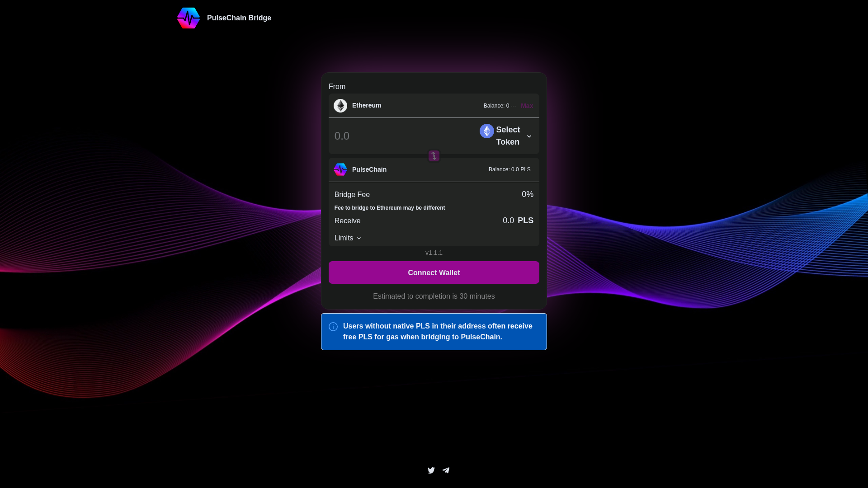The width and height of the screenshot is (868, 488).
Task: Click the 0% bridge fee value
Action: pos(527,194)
